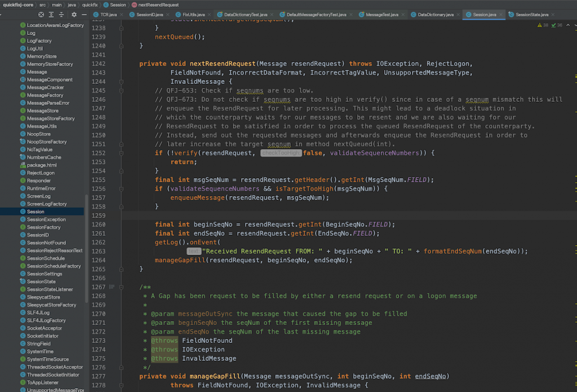
Task: Open SessionState.java tab
Action: (532, 15)
